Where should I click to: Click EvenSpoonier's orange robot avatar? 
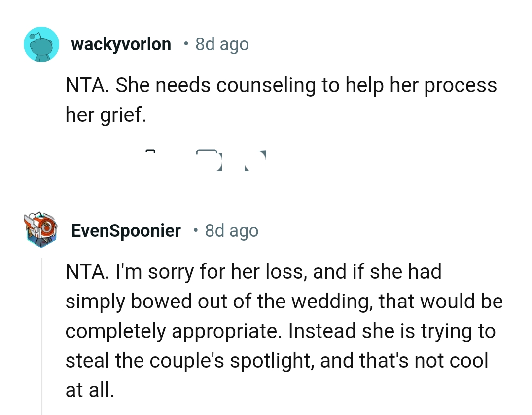click(41, 230)
